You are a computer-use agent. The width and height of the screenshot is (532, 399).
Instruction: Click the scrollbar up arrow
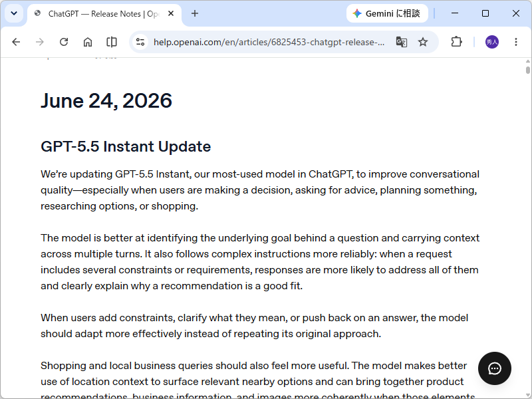(x=527, y=61)
